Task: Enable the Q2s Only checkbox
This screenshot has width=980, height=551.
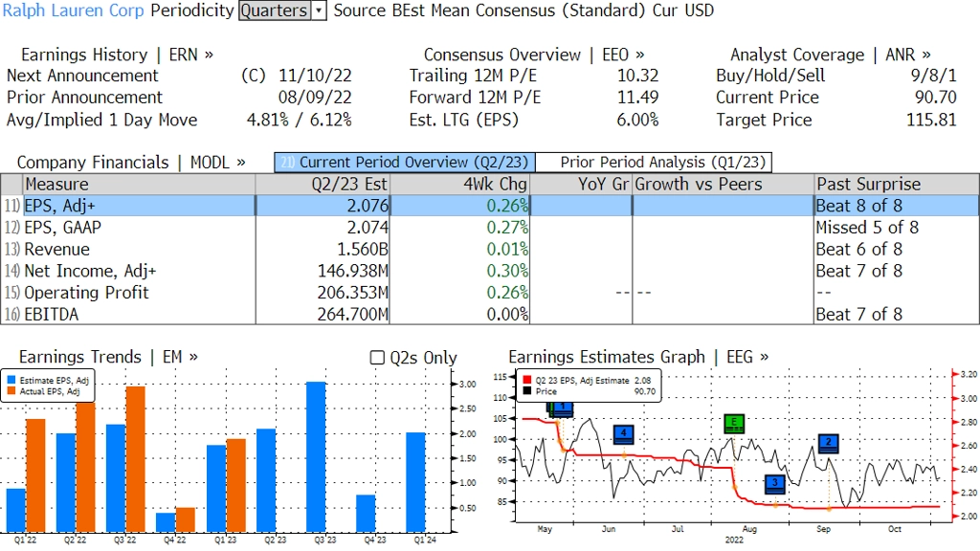Action: tap(377, 358)
